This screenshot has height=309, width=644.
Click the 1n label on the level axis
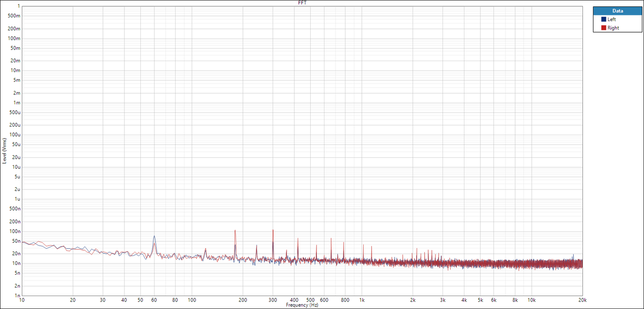click(x=17, y=296)
